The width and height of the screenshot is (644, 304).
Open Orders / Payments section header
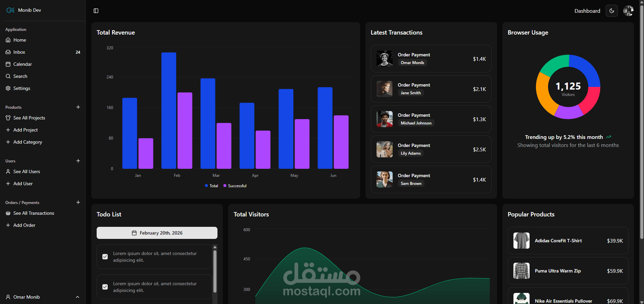[22, 202]
